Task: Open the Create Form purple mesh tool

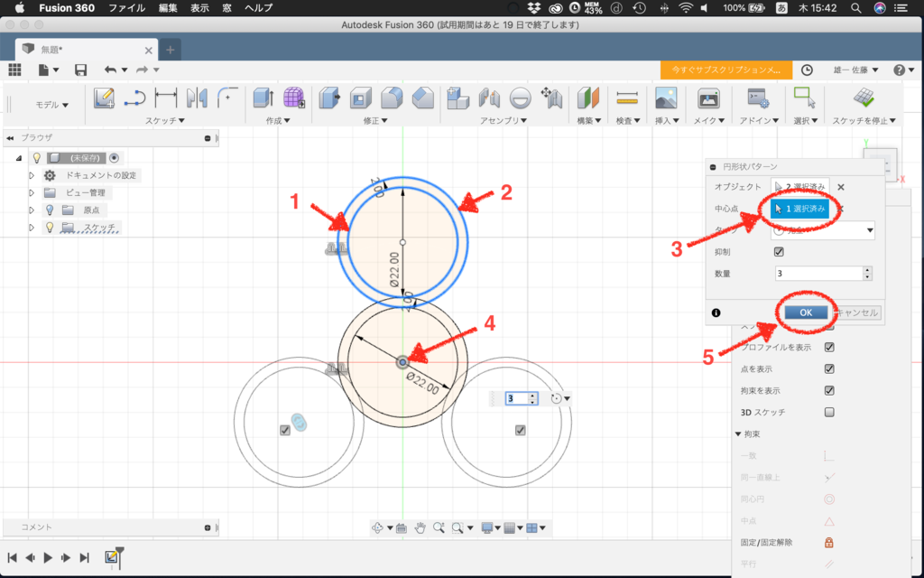Action: pos(294,98)
